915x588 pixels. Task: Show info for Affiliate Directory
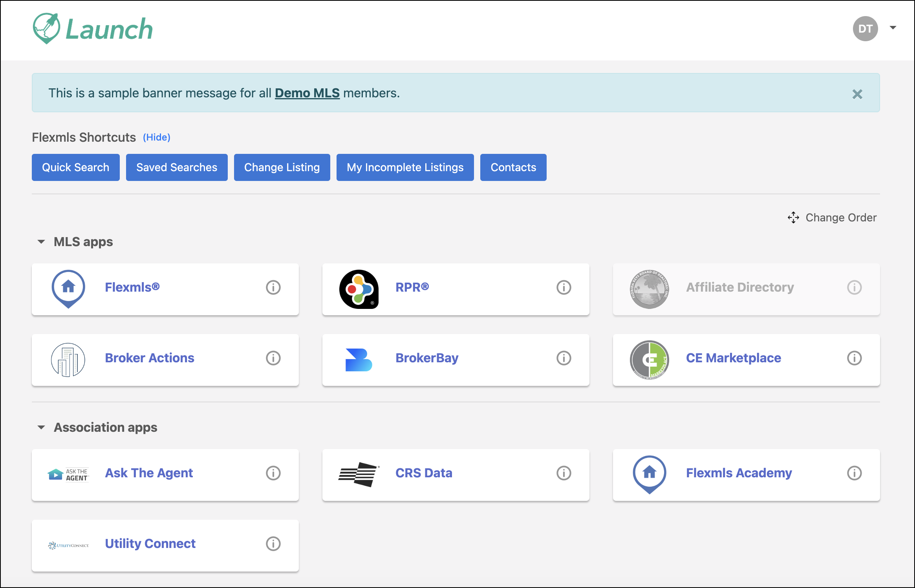(855, 287)
